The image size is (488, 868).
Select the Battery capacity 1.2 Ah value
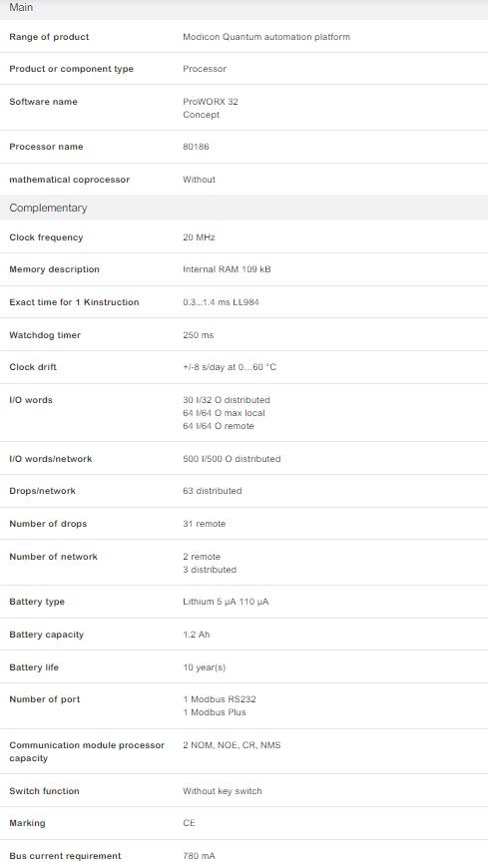(196, 635)
